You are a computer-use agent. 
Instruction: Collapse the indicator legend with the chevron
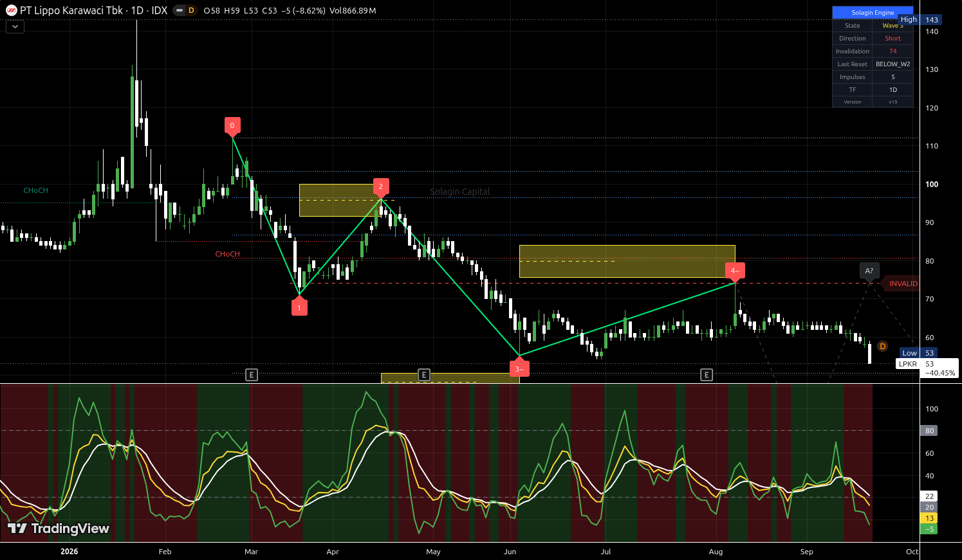coord(15,26)
